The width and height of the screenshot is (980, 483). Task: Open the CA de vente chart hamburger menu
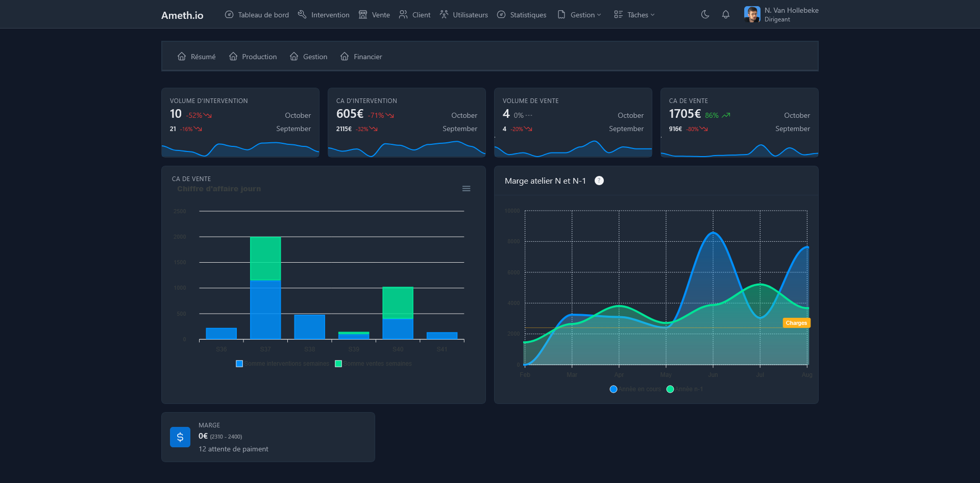click(x=466, y=189)
